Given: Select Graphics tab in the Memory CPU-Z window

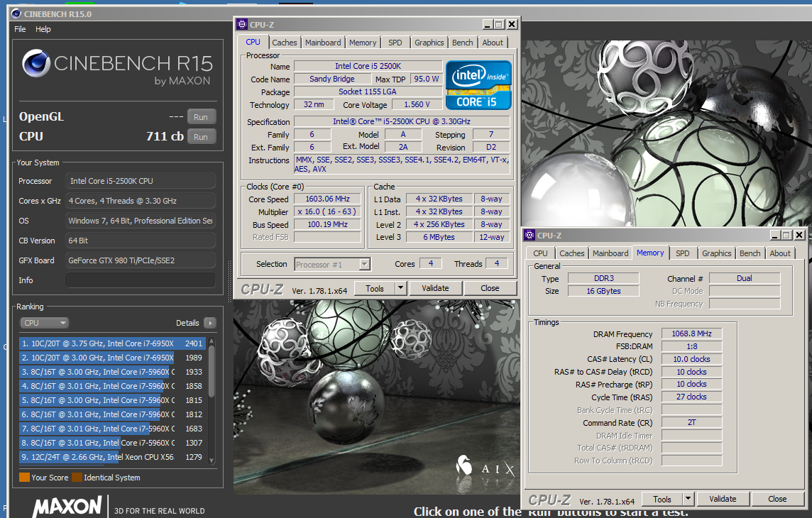Looking at the screenshot, I should (716, 253).
